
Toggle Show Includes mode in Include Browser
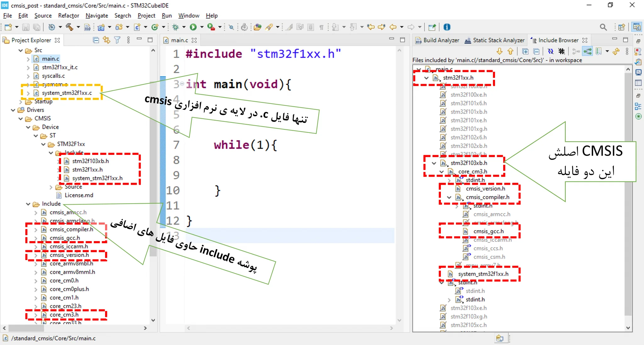(587, 51)
